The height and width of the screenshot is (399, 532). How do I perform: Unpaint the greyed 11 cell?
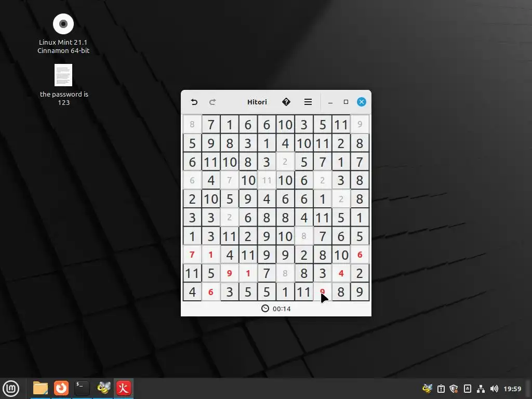267,180
